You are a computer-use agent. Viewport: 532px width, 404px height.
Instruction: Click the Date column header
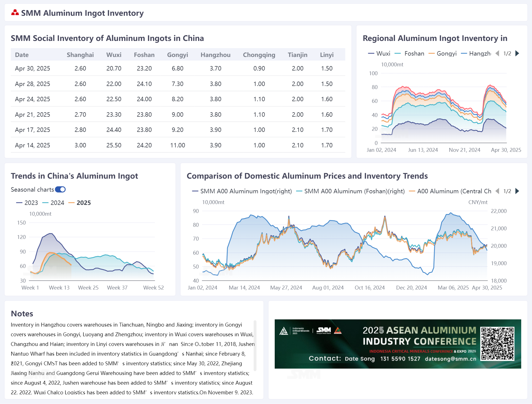pyautogui.click(x=22, y=55)
